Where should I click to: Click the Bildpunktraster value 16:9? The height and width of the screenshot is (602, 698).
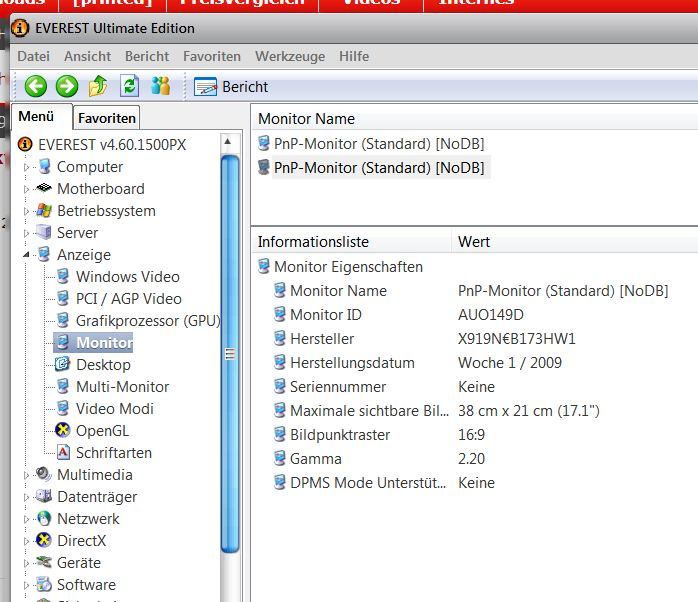(471, 435)
